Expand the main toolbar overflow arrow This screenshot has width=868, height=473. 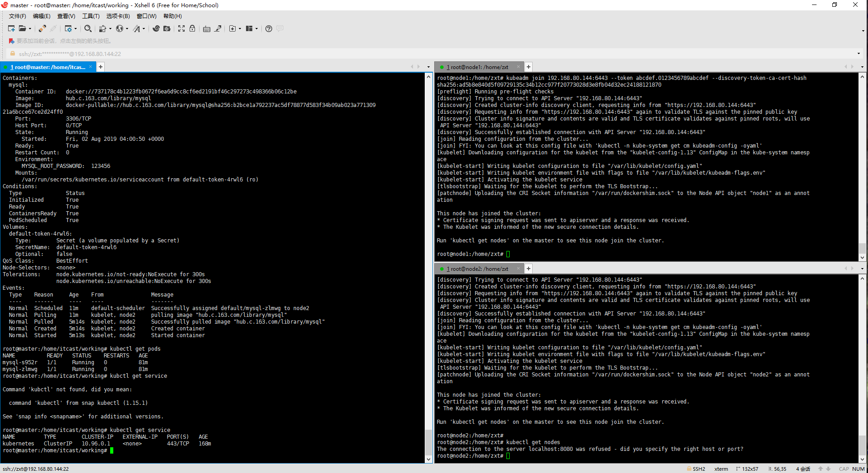click(x=863, y=31)
